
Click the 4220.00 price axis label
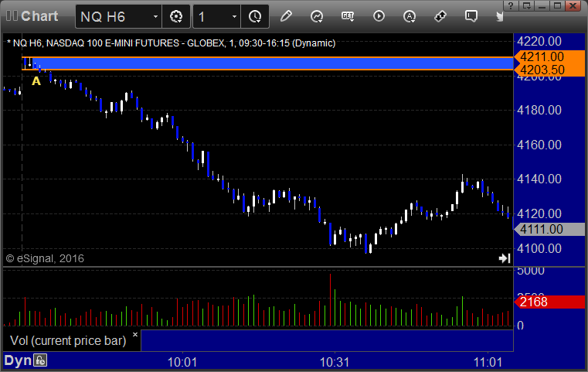point(539,41)
